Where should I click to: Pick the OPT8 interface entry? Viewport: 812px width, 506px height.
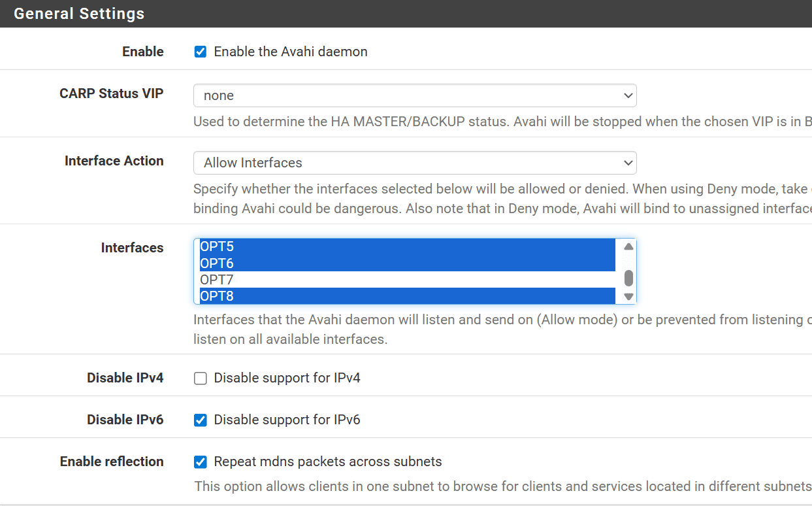point(406,296)
